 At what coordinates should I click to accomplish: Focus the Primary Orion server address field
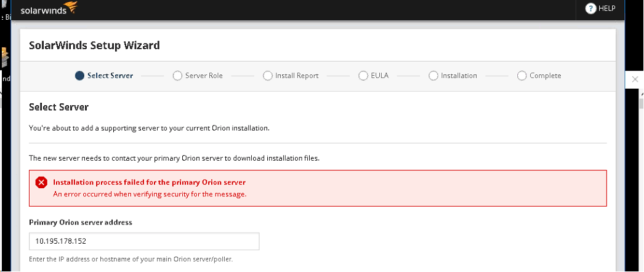point(144,241)
